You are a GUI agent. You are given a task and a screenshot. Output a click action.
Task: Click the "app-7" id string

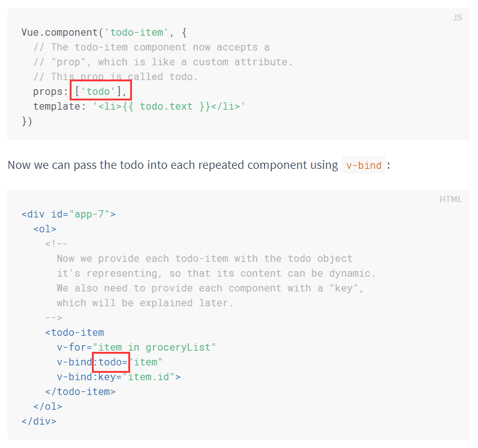pos(92,214)
